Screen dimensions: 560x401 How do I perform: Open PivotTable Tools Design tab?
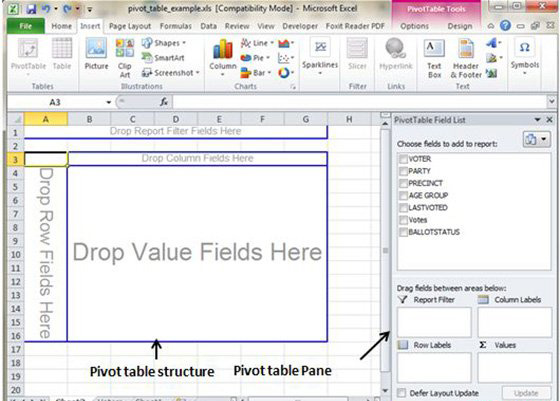(460, 26)
